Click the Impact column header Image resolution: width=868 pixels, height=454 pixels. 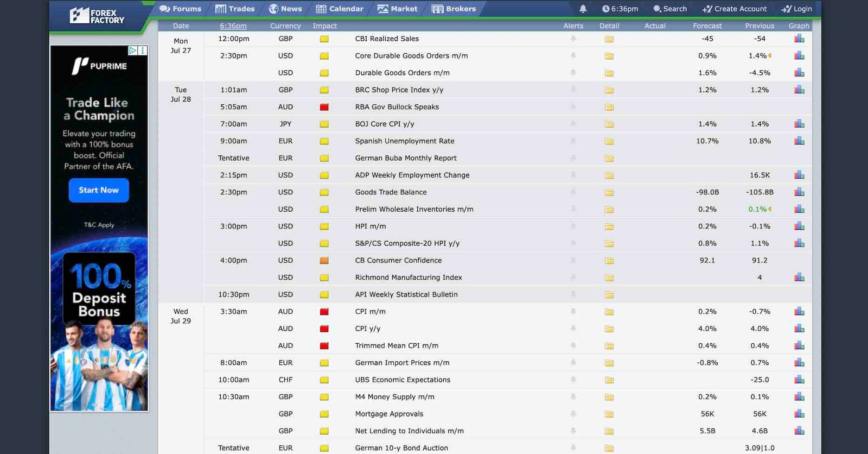click(x=324, y=26)
